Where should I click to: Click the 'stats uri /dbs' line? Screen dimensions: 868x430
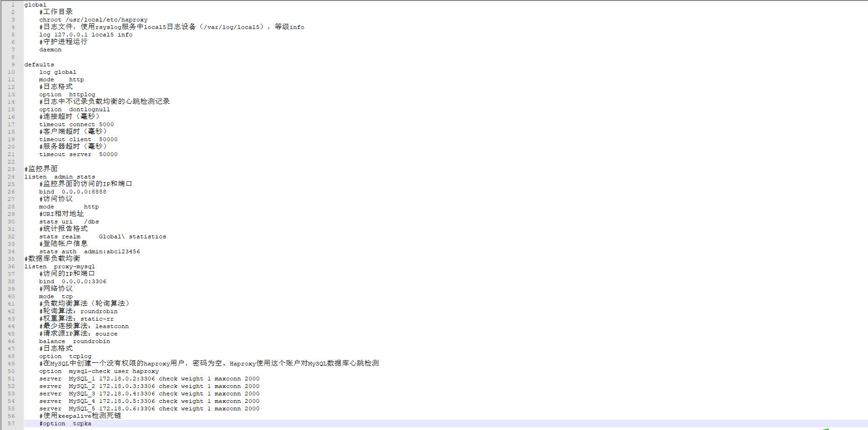[69, 222]
